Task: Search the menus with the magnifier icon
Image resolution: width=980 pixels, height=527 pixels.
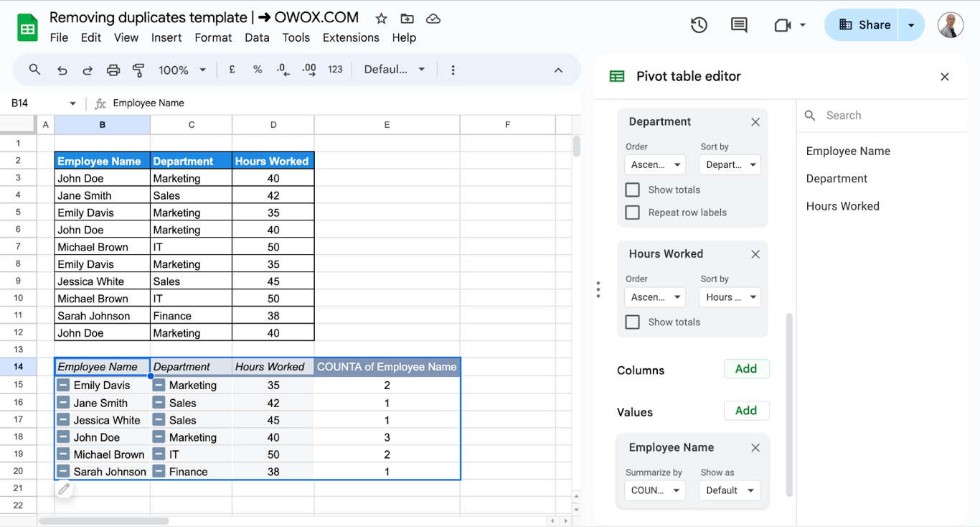Action: tap(34, 70)
